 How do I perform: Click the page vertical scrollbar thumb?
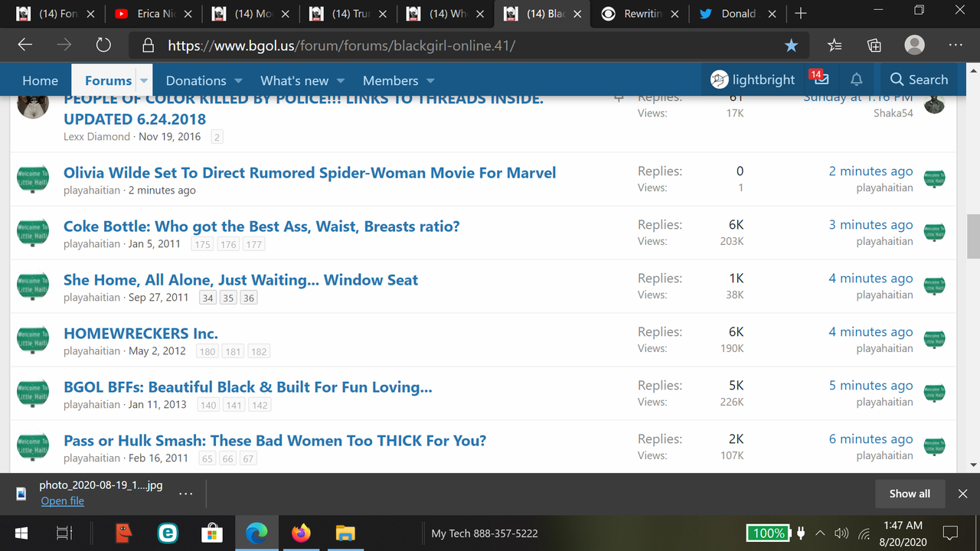pos(973,237)
